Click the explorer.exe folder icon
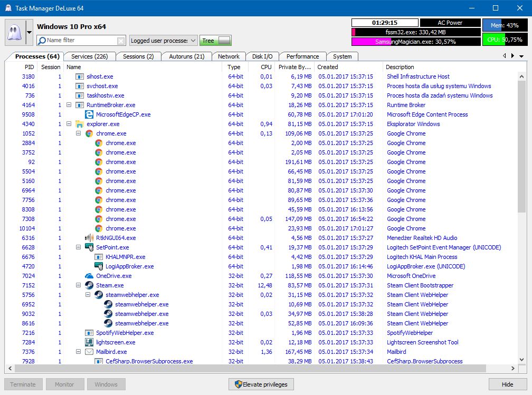Screen dimensions: 532x395 [80, 124]
